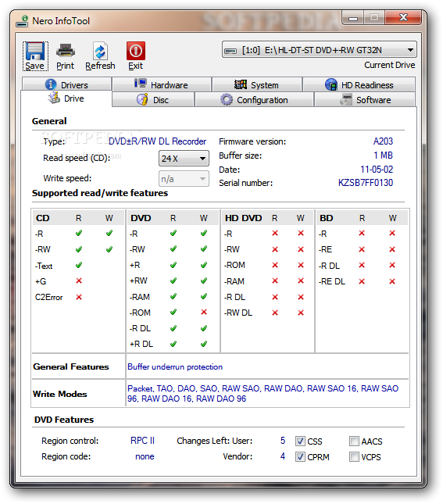Click the Hardware tab computer icon

(x=141, y=84)
